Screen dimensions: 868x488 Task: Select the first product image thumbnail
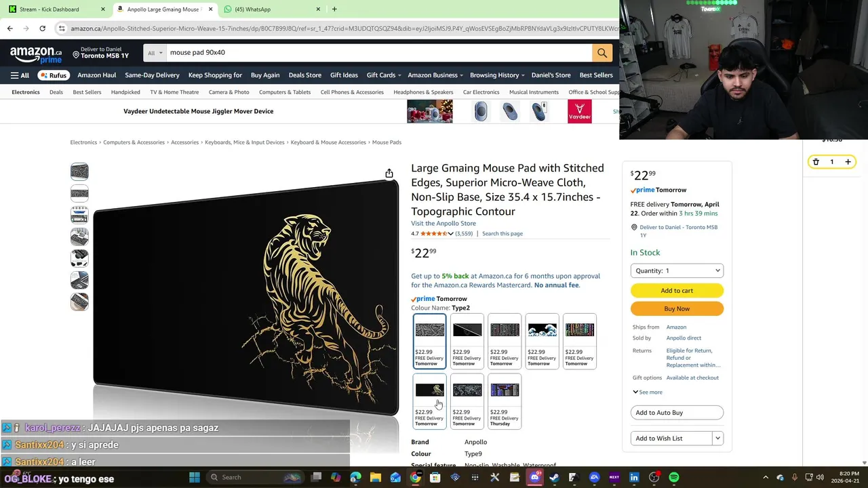[79, 171]
